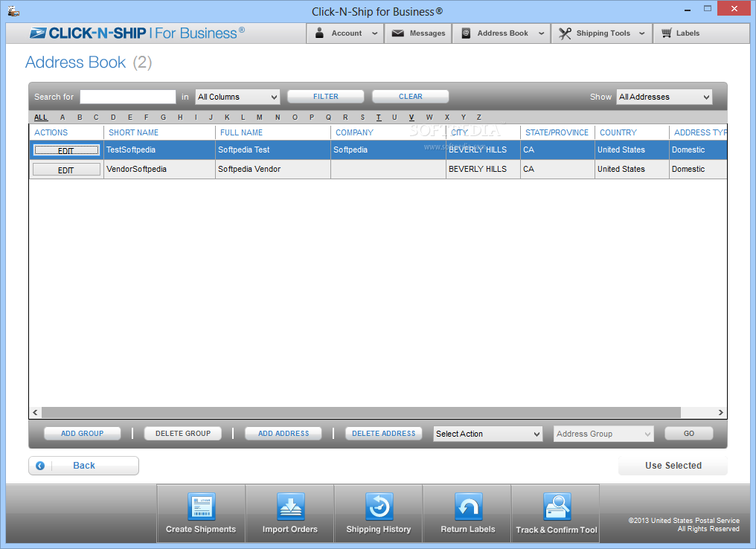Image resolution: width=756 pixels, height=549 pixels.
Task: Click the table's scroll right arrow
Action: [x=720, y=413]
